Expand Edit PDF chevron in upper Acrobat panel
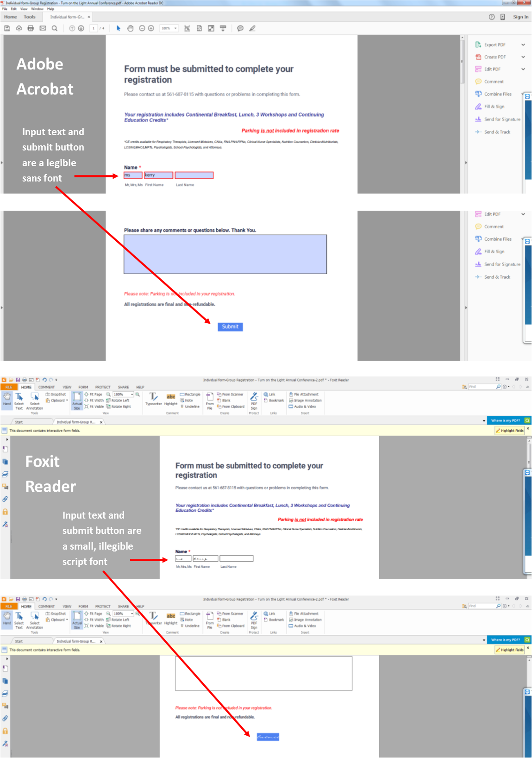Screen dimensions: 532x758 [x=523, y=69]
